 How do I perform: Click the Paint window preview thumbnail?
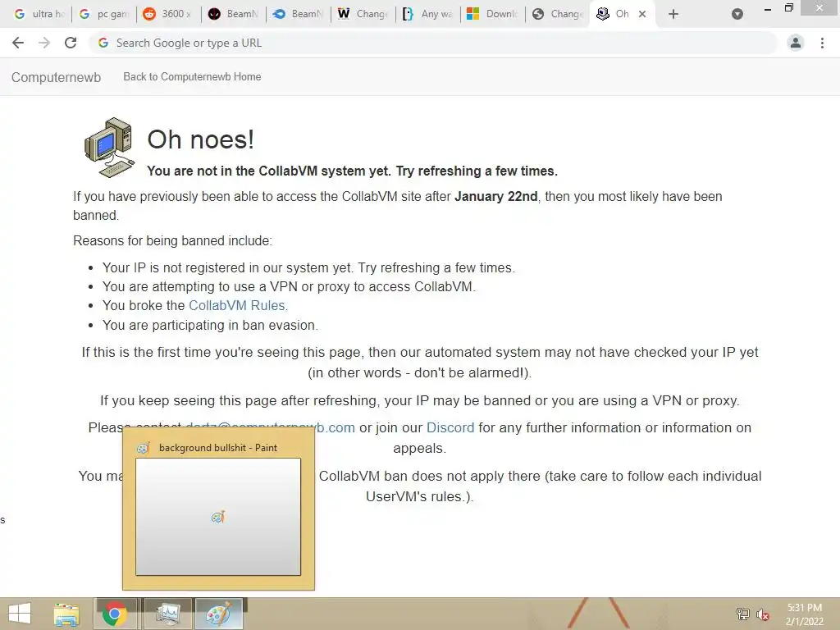click(x=218, y=517)
